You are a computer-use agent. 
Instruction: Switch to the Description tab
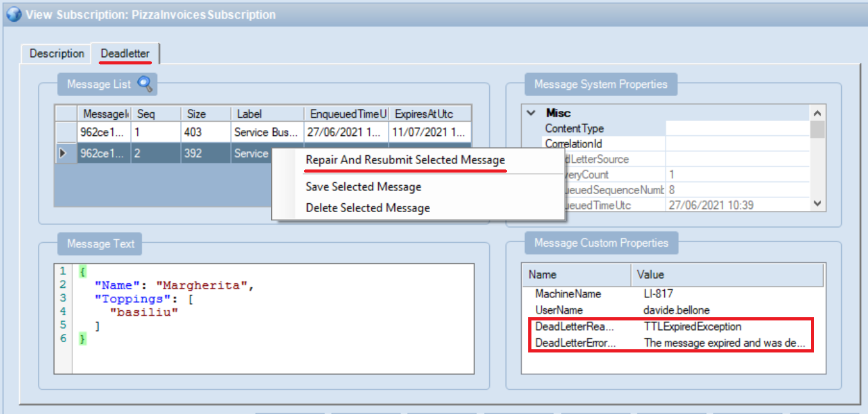coord(56,54)
